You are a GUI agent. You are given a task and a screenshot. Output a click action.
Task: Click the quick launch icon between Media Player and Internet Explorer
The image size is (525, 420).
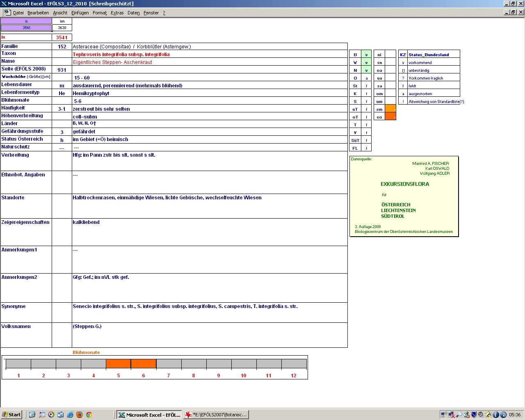(61, 415)
